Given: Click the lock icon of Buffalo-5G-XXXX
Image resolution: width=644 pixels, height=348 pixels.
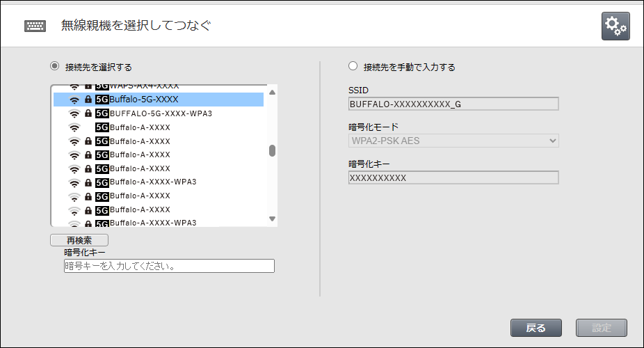Looking at the screenshot, I should [x=88, y=99].
